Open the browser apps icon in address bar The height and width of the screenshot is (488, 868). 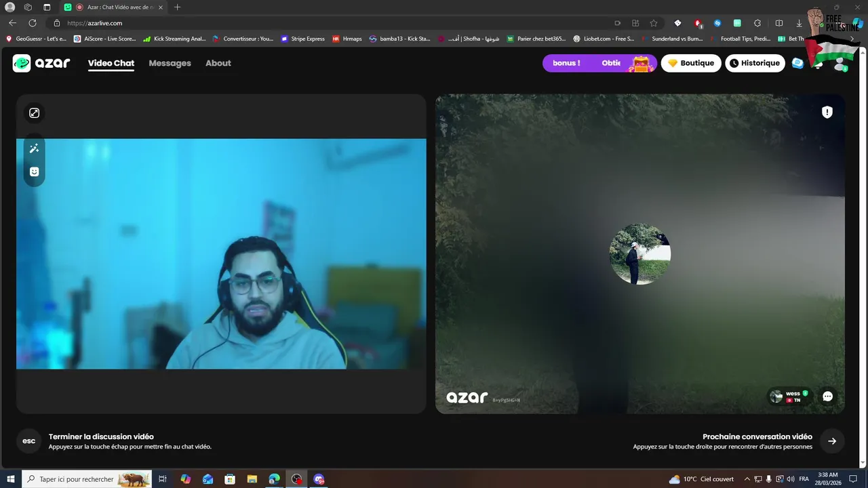[635, 23]
